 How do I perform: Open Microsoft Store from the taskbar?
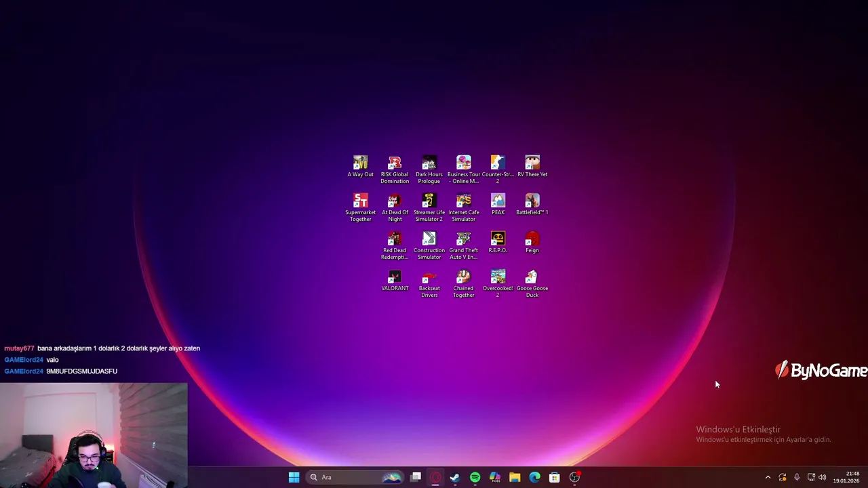tap(554, 477)
